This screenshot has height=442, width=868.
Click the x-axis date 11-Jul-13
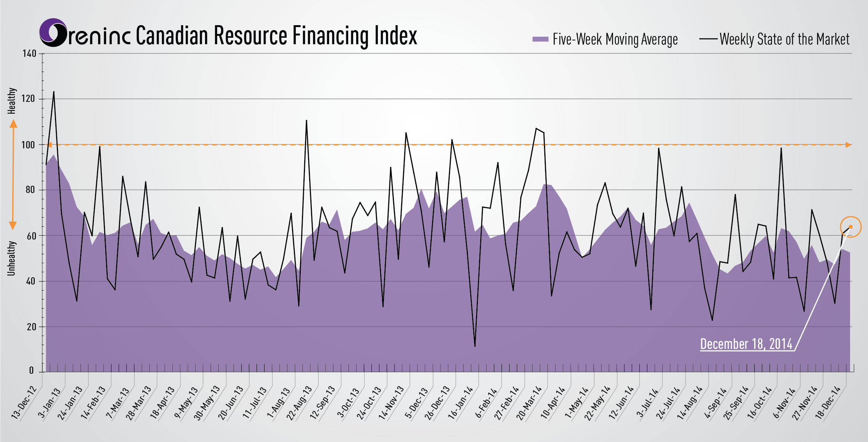pyautogui.click(x=255, y=403)
